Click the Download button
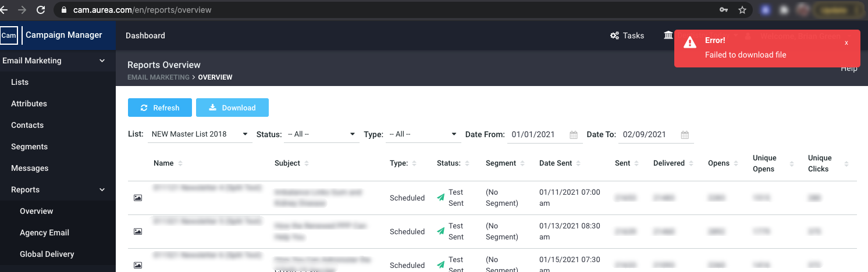The width and height of the screenshot is (868, 272). [232, 108]
